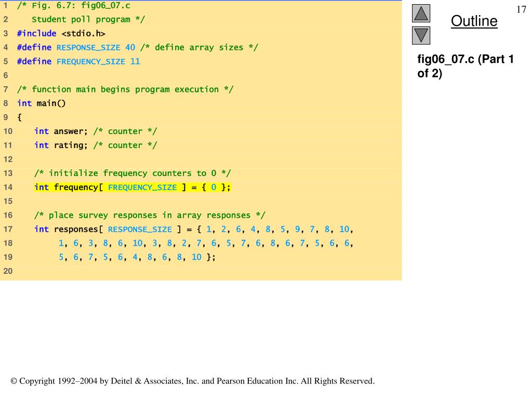
Task: Click the comment 'initialize frequency counters to 0'
Action: pyautogui.click(x=132, y=174)
